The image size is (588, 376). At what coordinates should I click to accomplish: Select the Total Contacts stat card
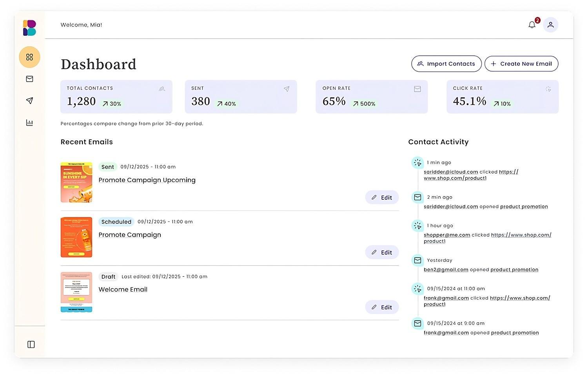[x=116, y=97]
